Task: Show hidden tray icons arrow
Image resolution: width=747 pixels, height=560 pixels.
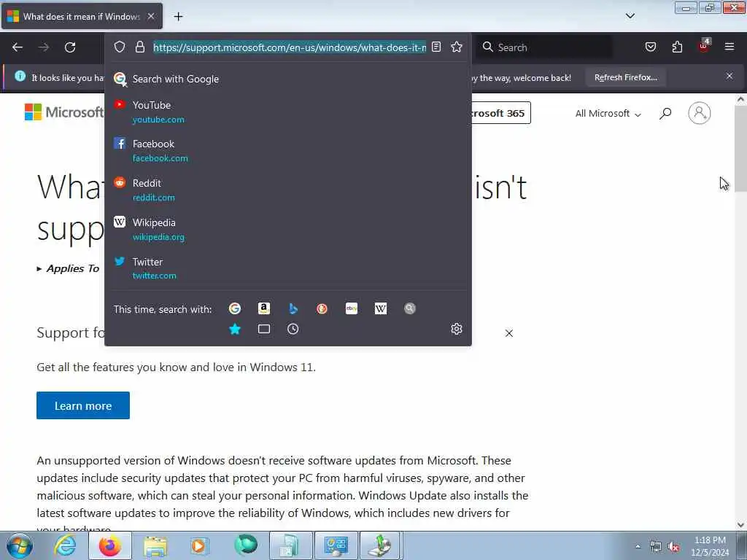Action: (x=638, y=546)
